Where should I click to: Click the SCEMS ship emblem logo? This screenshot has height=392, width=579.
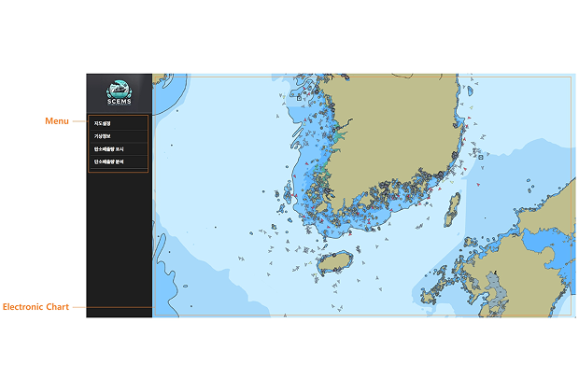tap(119, 88)
